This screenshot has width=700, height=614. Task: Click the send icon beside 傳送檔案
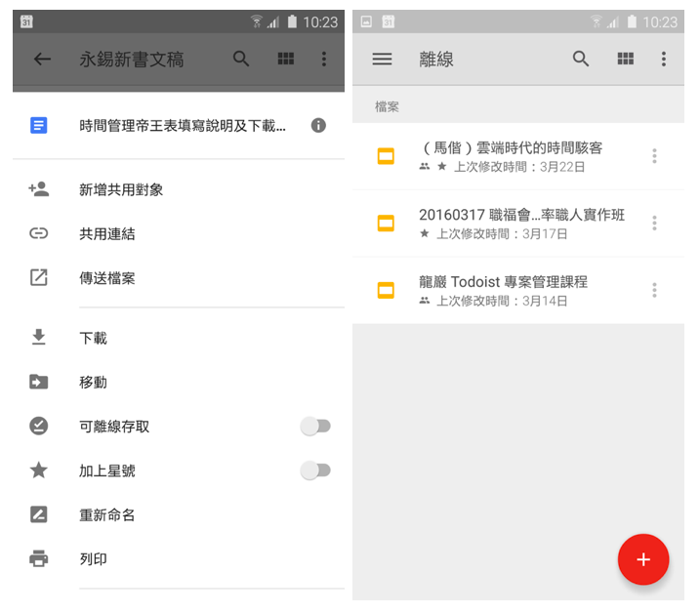pos(39,277)
